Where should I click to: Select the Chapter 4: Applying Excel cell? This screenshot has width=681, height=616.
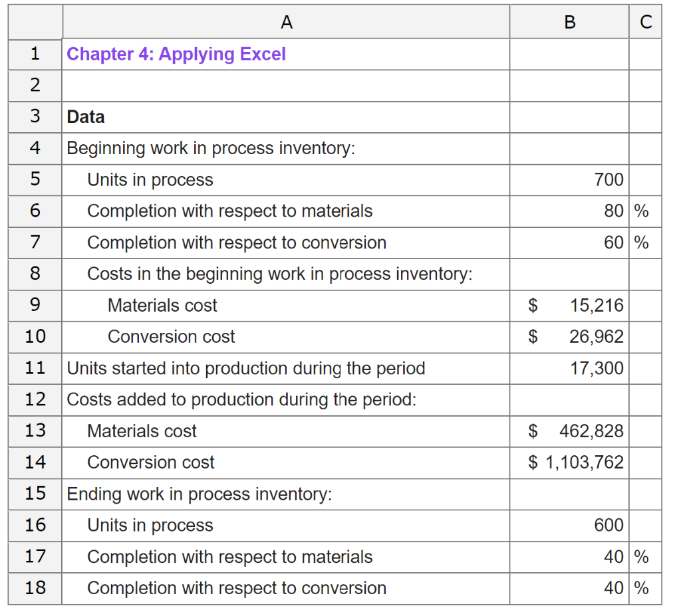click(286, 54)
